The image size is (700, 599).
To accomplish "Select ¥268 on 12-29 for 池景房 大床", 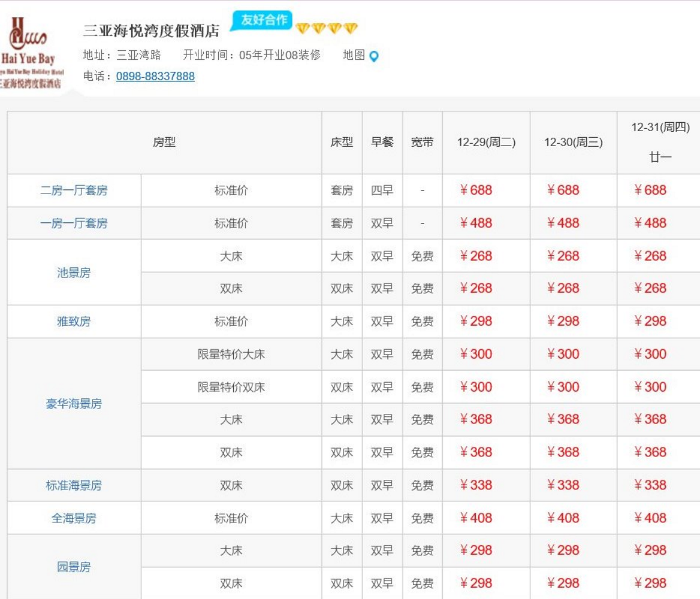I will point(476,256).
